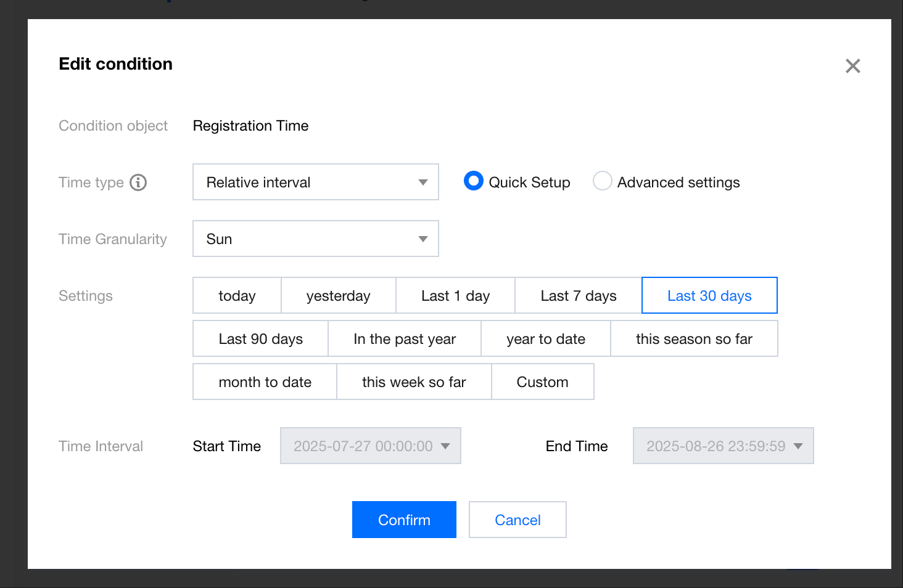
Task: Open the Start Time date dropdown
Action: click(370, 446)
